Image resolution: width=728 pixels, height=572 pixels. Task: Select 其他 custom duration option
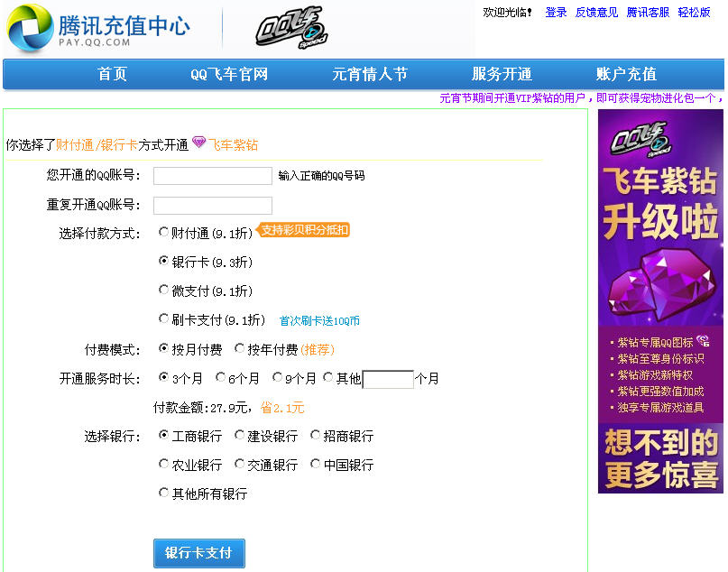(x=328, y=377)
